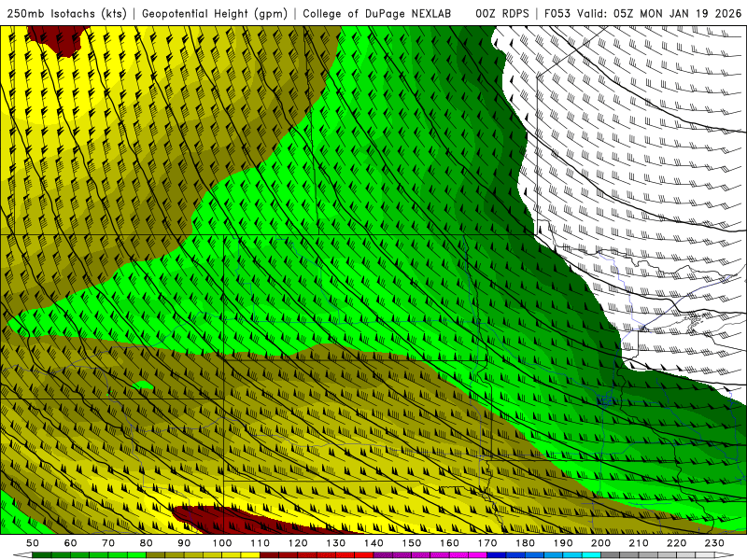Pick the dark blue swatch in the color bar
This screenshot has height=560, width=747.
coord(497,555)
